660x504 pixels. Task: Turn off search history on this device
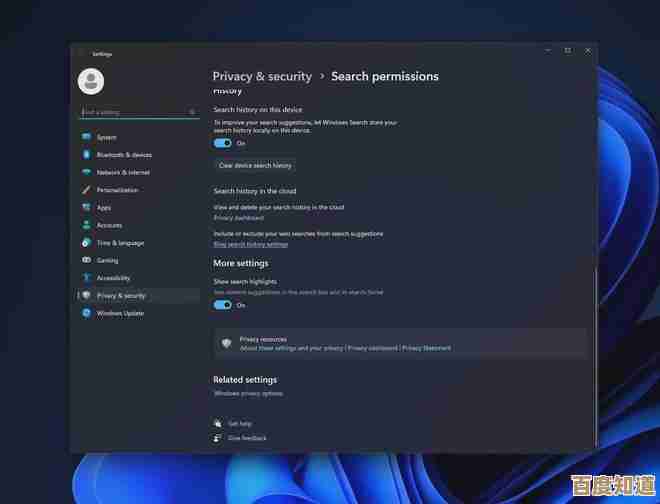[x=223, y=143]
